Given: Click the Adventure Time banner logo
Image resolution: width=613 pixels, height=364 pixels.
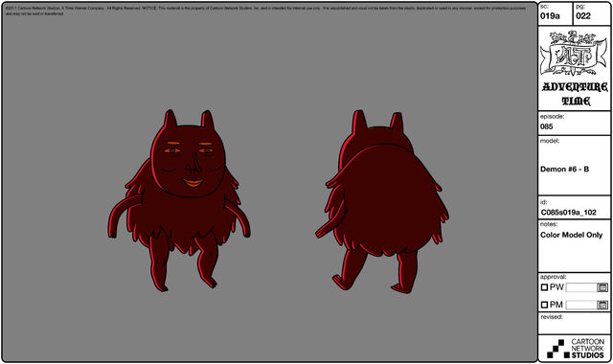Looking at the screenshot, I should pos(574,54).
